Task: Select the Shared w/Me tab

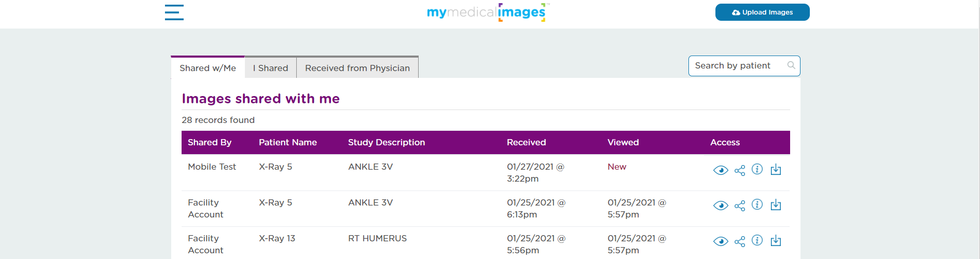Action: coord(208,67)
